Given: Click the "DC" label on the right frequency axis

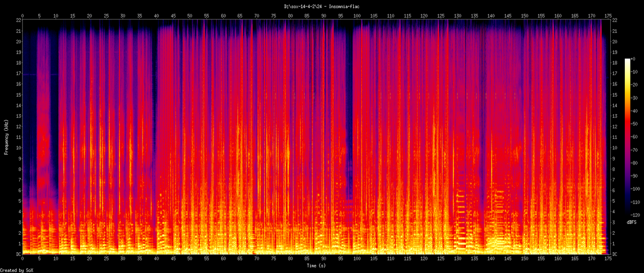Looking at the screenshot, I should (615, 254).
